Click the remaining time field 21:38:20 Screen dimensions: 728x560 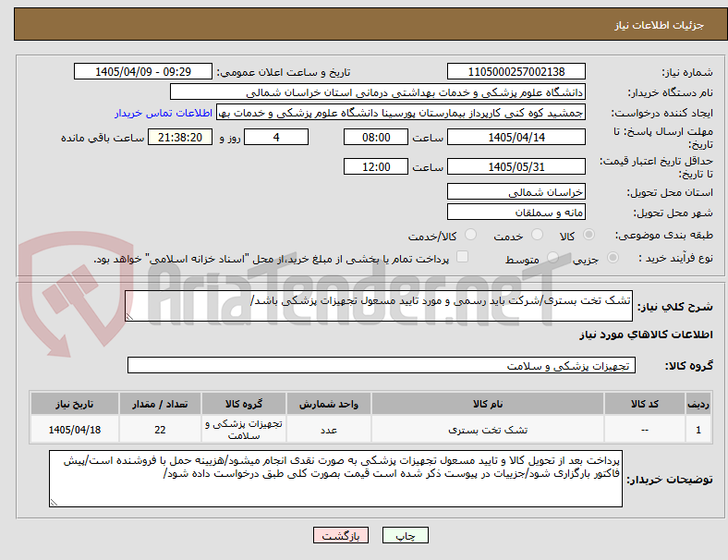point(180,137)
